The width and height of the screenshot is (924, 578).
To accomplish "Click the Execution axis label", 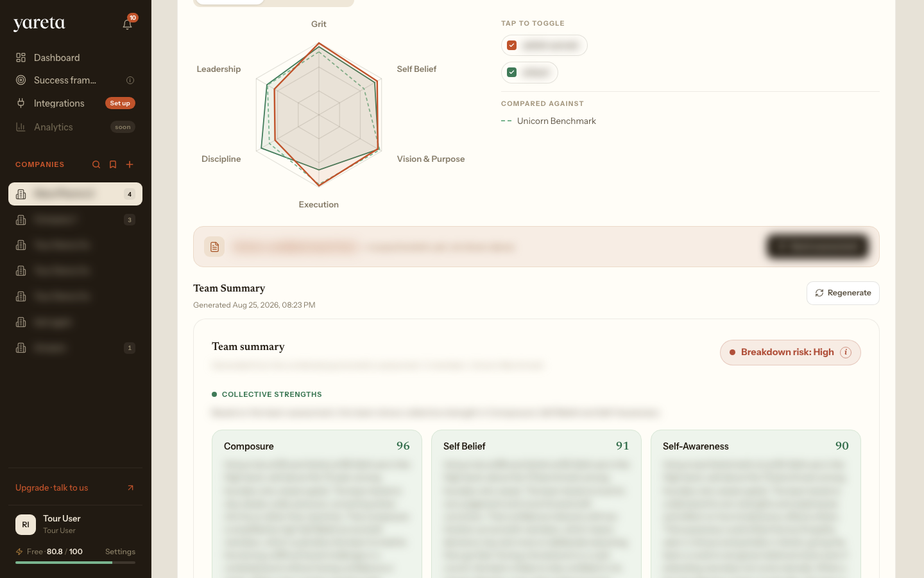I will click(x=319, y=205).
